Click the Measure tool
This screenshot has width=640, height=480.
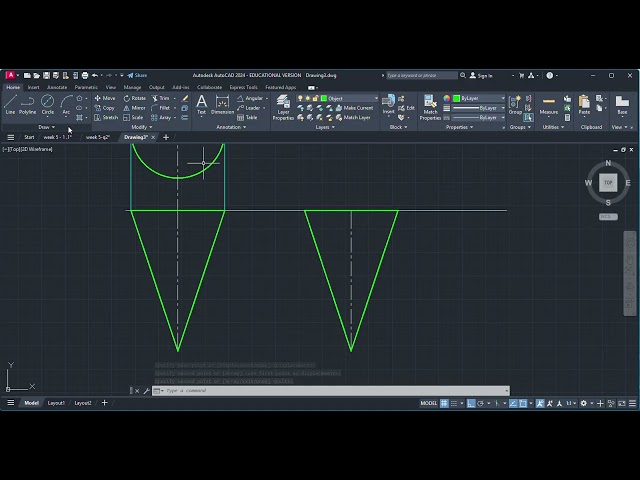click(x=549, y=104)
